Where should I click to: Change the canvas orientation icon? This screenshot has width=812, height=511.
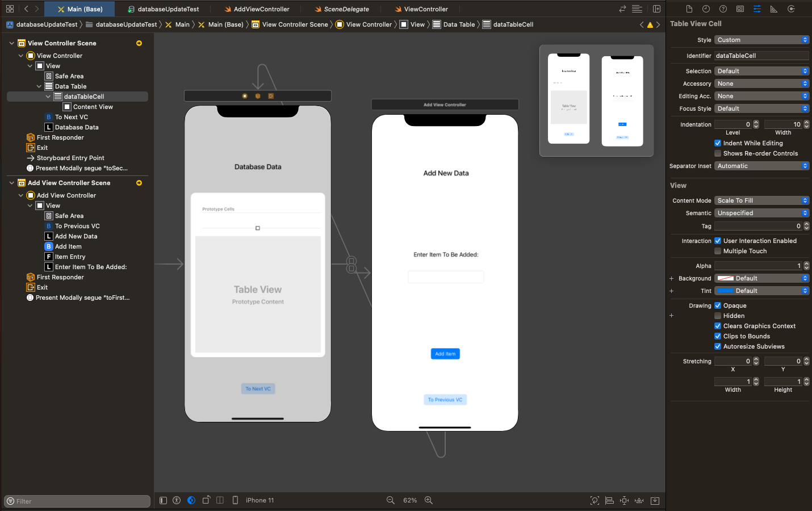click(206, 500)
